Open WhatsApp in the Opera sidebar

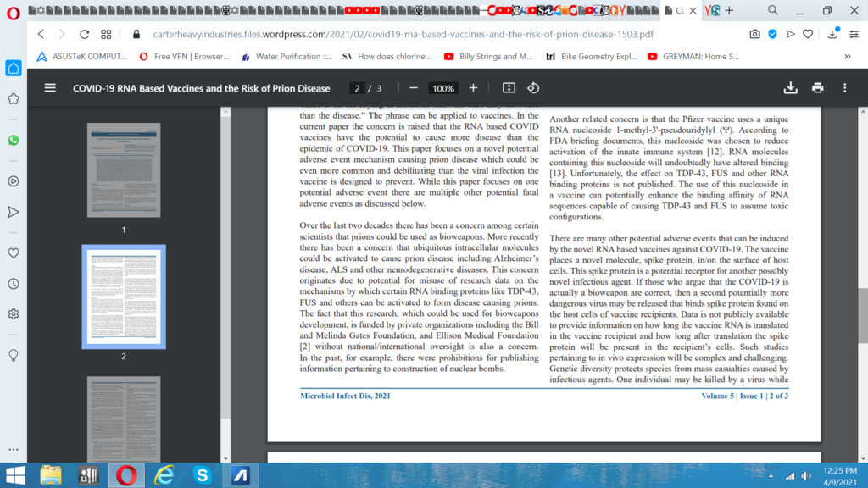14,140
